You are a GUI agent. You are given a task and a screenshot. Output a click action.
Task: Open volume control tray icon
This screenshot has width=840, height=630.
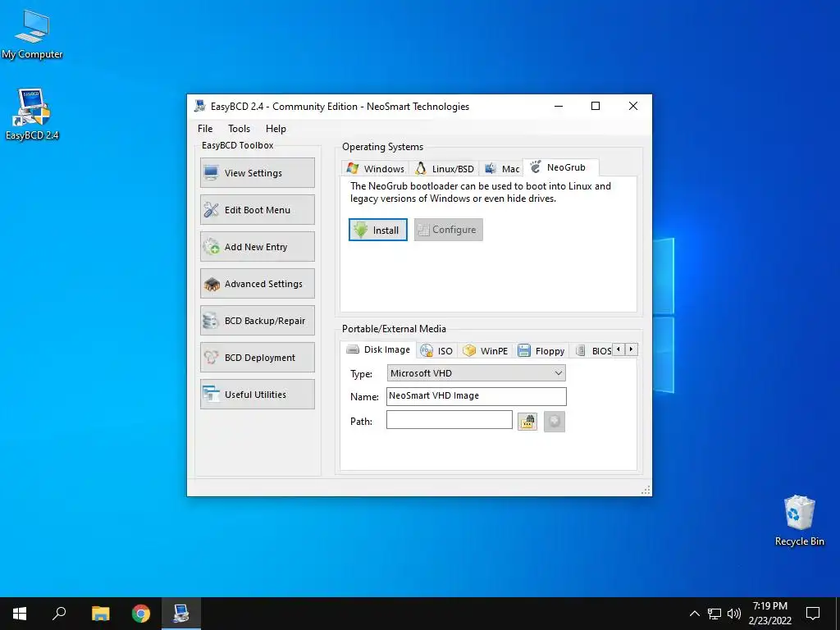coord(734,614)
